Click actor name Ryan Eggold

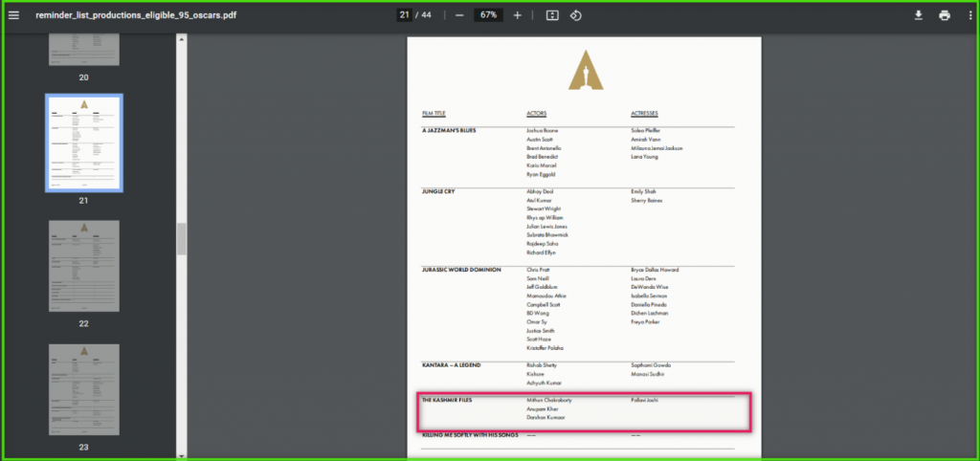541,174
